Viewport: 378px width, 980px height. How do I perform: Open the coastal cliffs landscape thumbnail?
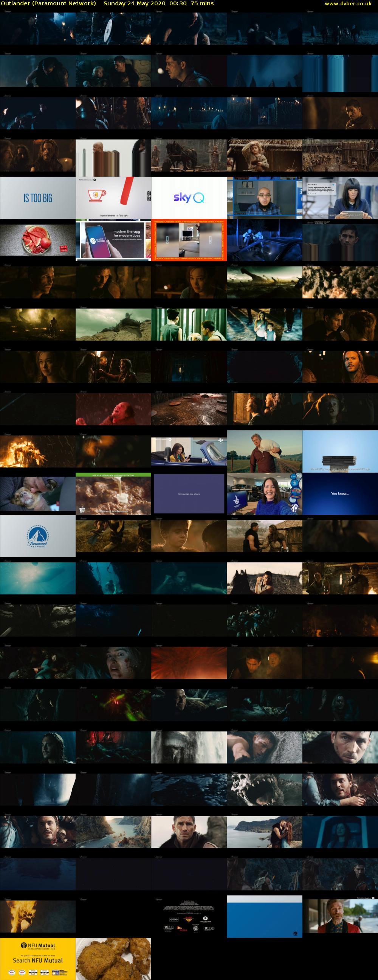(113, 832)
